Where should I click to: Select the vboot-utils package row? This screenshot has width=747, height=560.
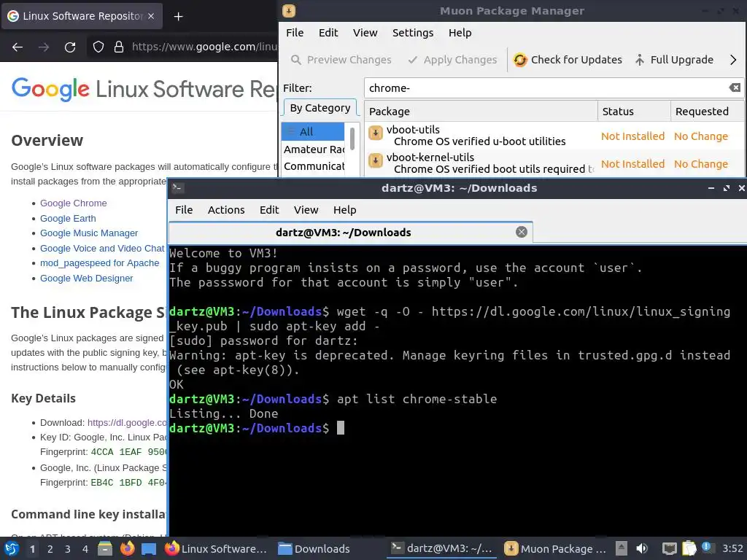tap(554, 136)
